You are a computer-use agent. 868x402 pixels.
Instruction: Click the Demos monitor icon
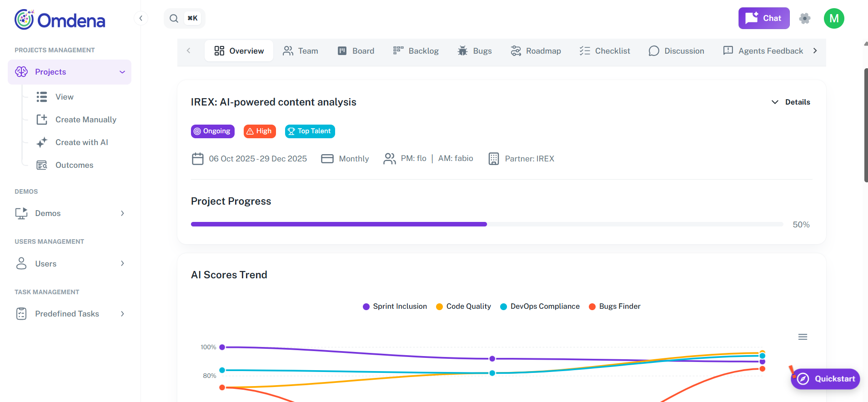click(x=21, y=213)
